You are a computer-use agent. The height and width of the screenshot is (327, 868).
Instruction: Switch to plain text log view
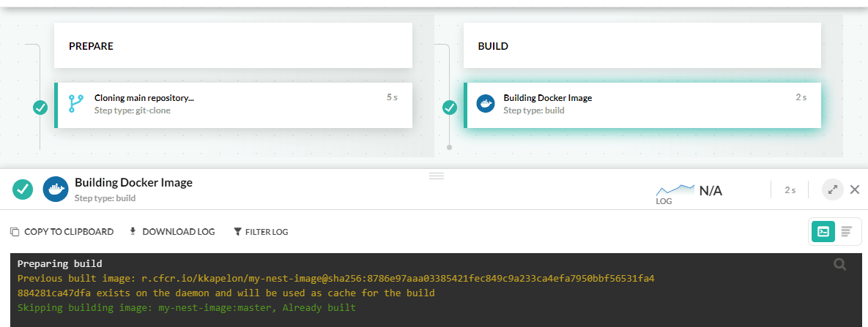click(x=847, y=231)
